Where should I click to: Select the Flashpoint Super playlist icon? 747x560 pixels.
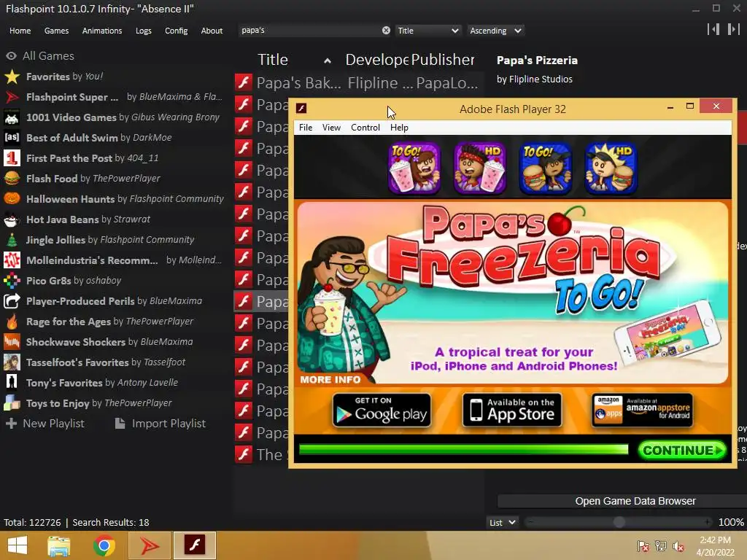point(12,97)
